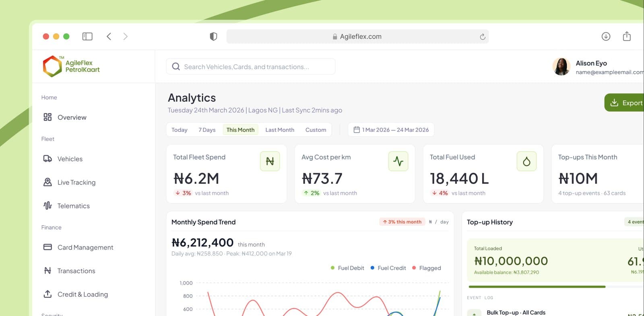644x316 pixels.
Task: Click the Credit & Loading upload icon
Action: [x=47, y=294]
